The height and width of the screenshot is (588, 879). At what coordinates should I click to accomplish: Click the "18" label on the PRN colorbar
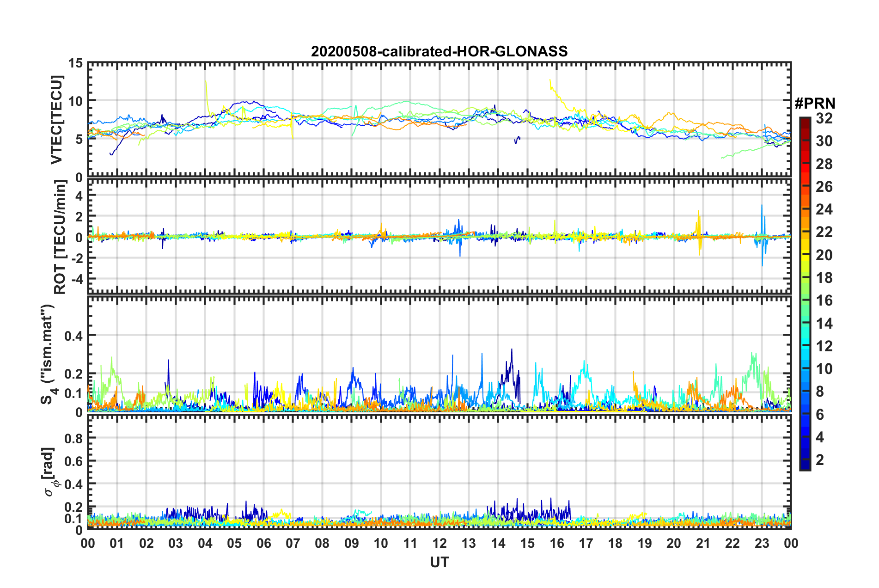click(824, 278)
